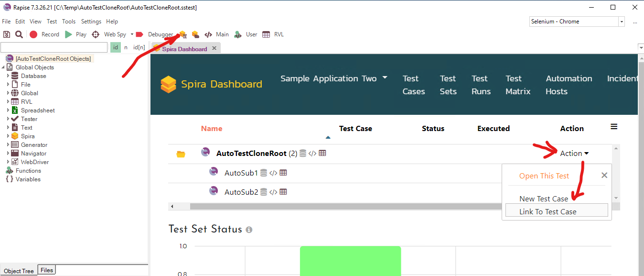Toggle the 'id' filter button
Viewport: 644px width, 276px height.
[116, 47]
